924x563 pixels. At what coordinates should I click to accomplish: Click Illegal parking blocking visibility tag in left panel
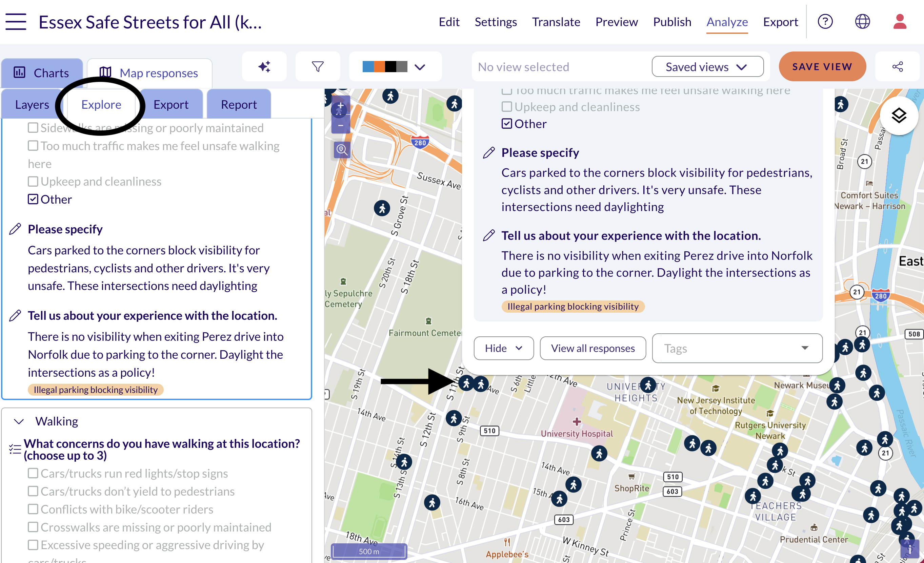[x=96, y=390]
